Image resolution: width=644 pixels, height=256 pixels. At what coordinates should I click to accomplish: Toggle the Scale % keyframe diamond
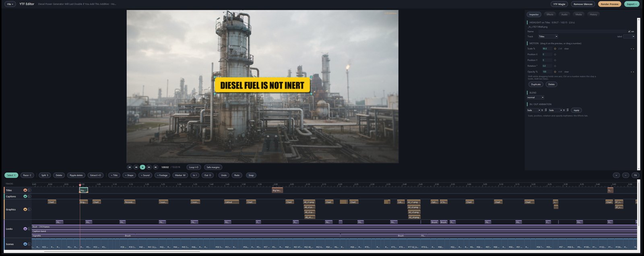(555, 49)
